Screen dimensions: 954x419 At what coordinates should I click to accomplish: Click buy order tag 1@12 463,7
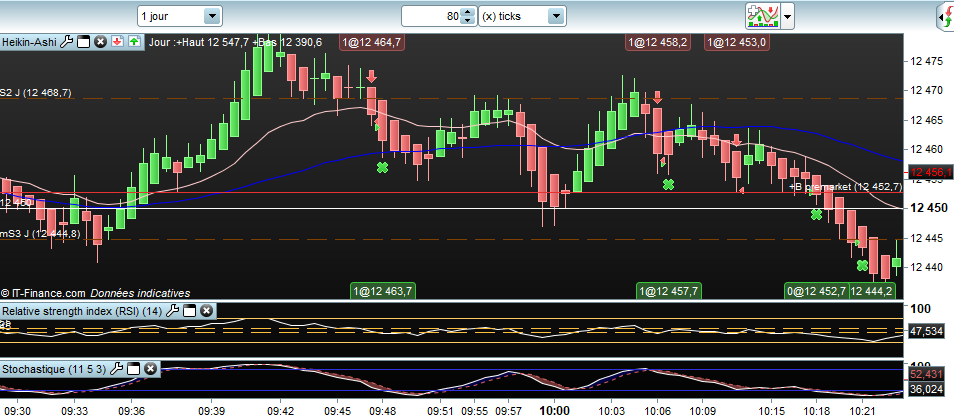[383, 291]
